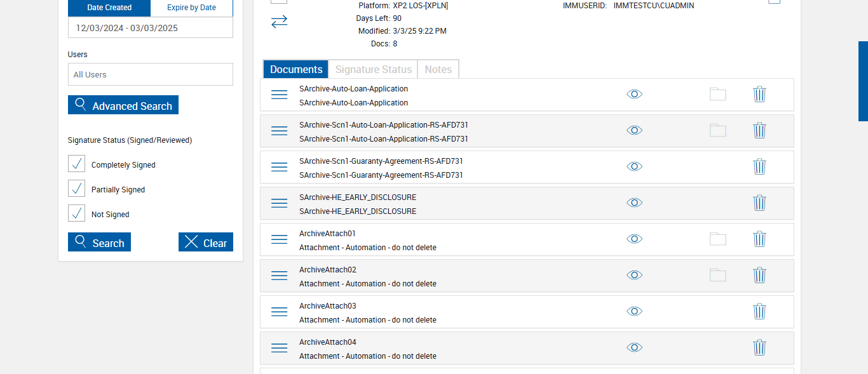Clear the search filters
Viewport: 868px width, 374px height.
[206, 242]
